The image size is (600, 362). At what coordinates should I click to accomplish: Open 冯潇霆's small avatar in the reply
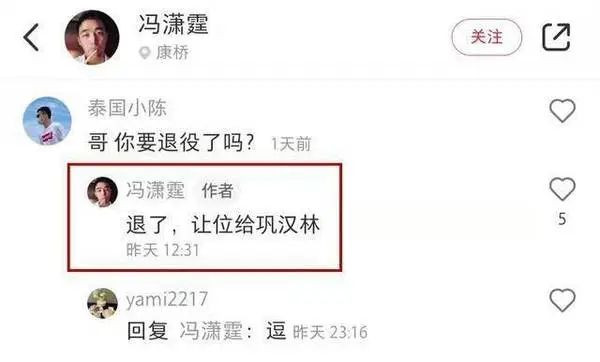point(102,192)
